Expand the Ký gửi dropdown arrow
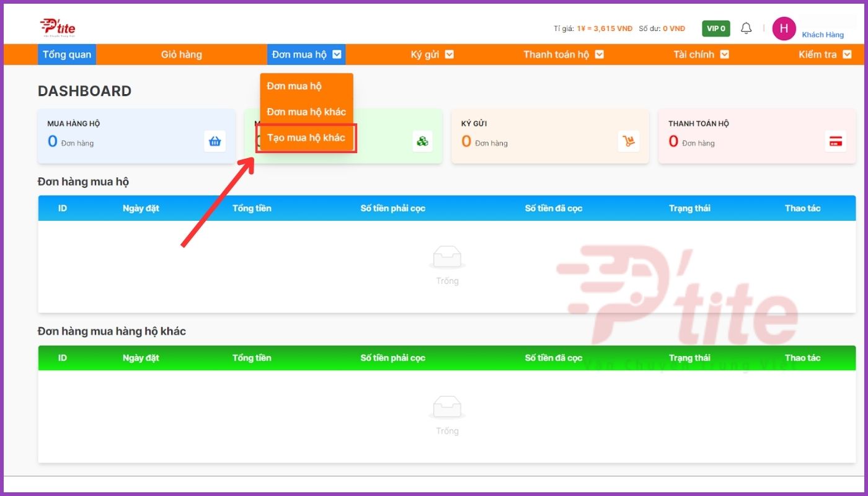This screenshot has width=868, height=496. pos(449,55)
